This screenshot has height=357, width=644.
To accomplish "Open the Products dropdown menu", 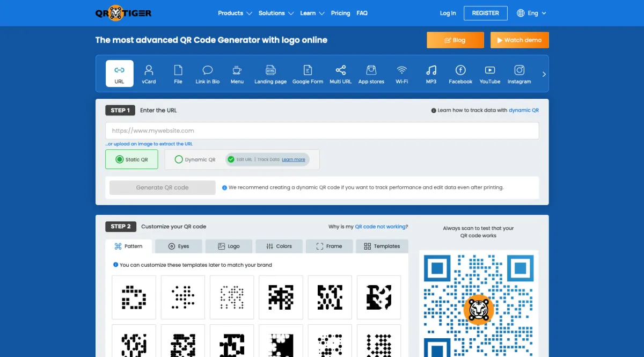I will (x=235, y=13).
